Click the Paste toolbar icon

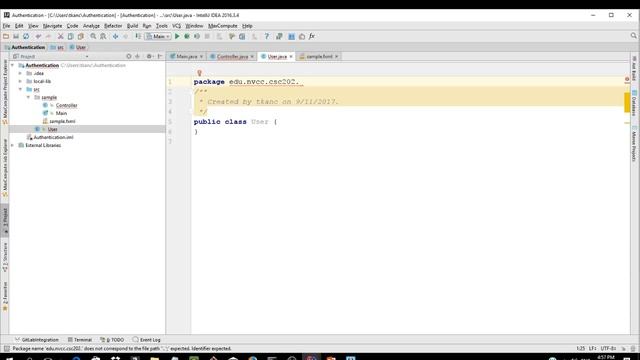(x=81, y=36)
